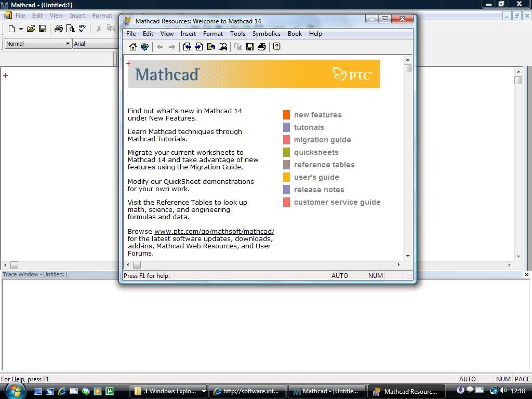Image resolution: width=532 pixels, height=399 pixels.
Task: Click the Resources window vertical scrollbar down arrow
Action: [x=408, y=256]
